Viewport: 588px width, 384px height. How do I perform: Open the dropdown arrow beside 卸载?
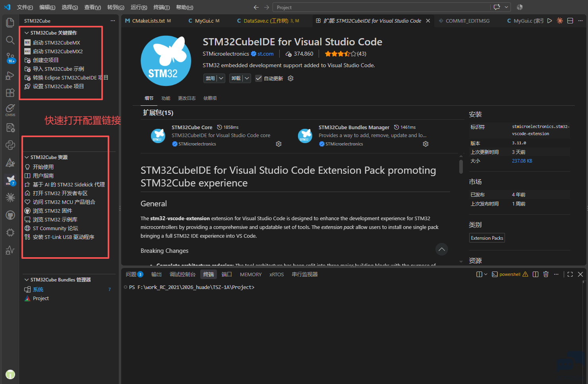point(247,78)
